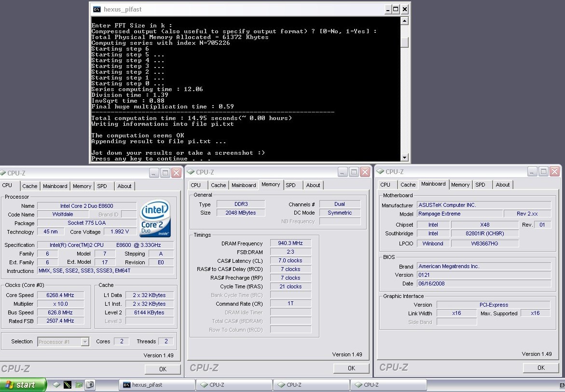Click the Bus Speed value 626.8 MHz
The width and height of the screenshot is (565, 392).
point(60,312)
